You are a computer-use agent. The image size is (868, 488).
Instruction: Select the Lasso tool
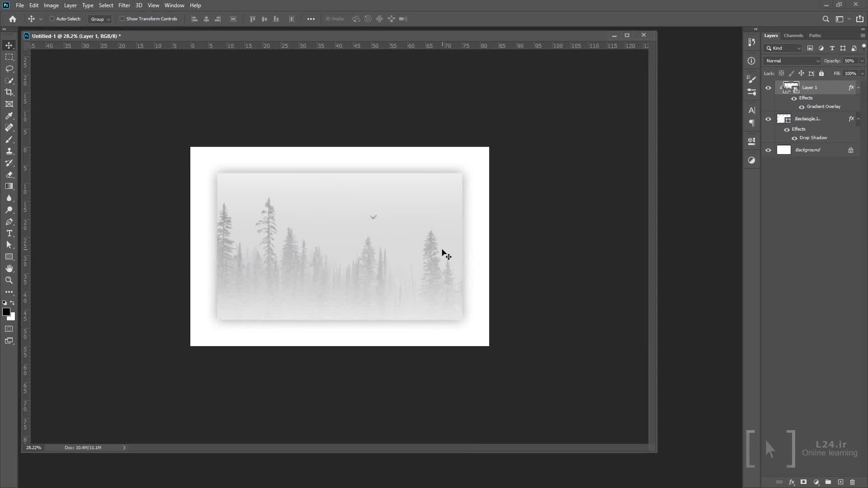pos(9,69)
